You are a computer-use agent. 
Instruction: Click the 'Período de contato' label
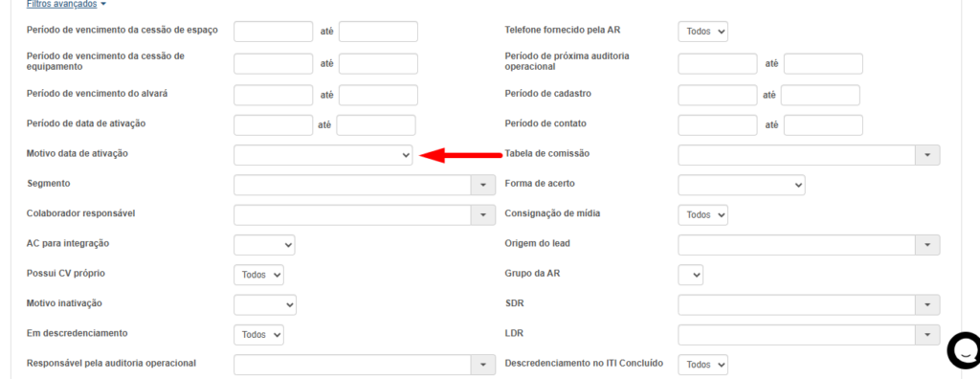point(546,123)
